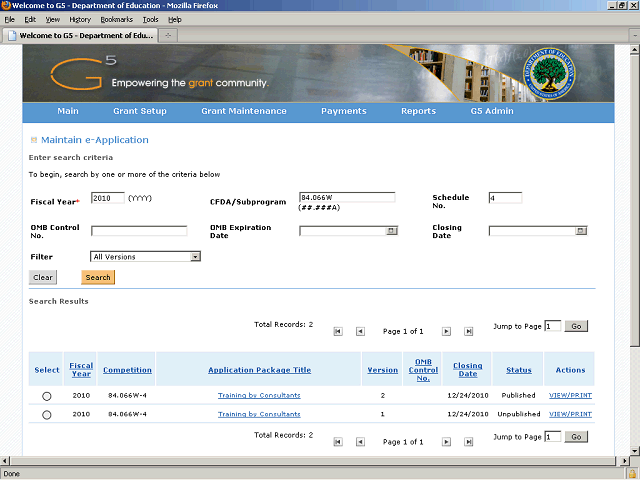Click VIEW/PRINT for the Published record
The image size is (640, 480).
[570, 396]
